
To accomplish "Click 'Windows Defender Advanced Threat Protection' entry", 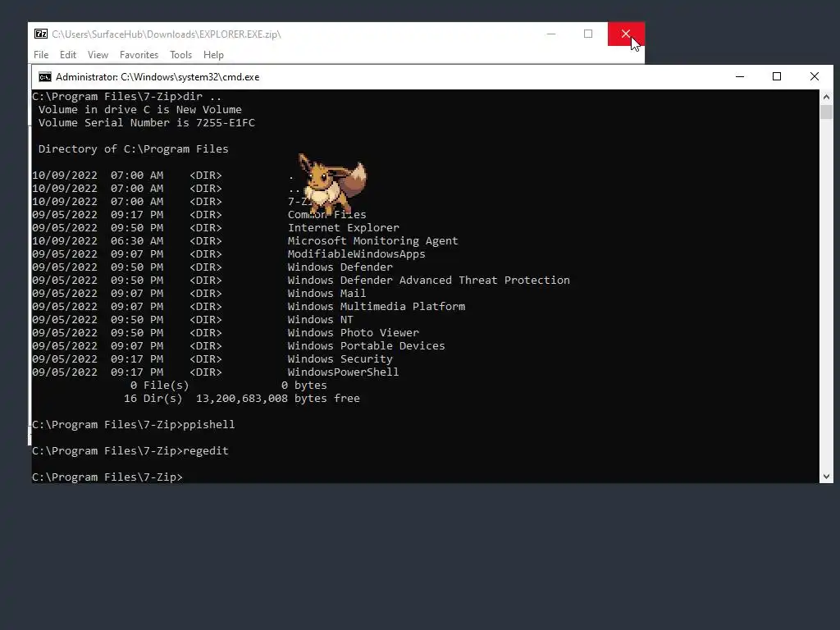I will [x=428, y=281].
